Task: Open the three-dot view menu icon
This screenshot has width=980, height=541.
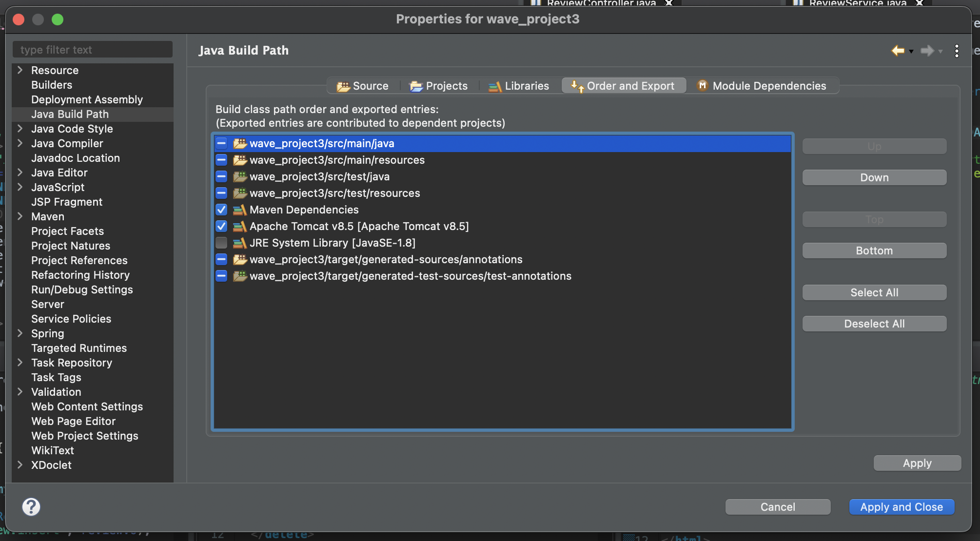Action: click(957, 51)
